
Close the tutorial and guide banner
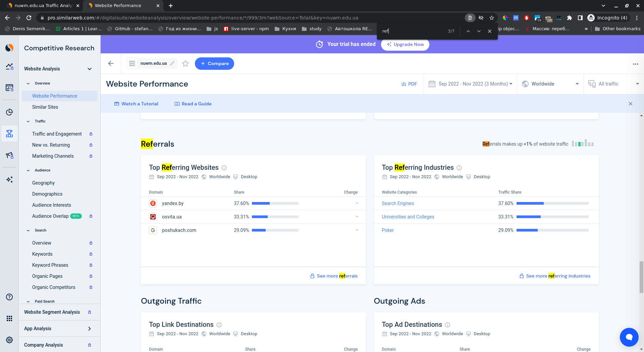point(630,104)
